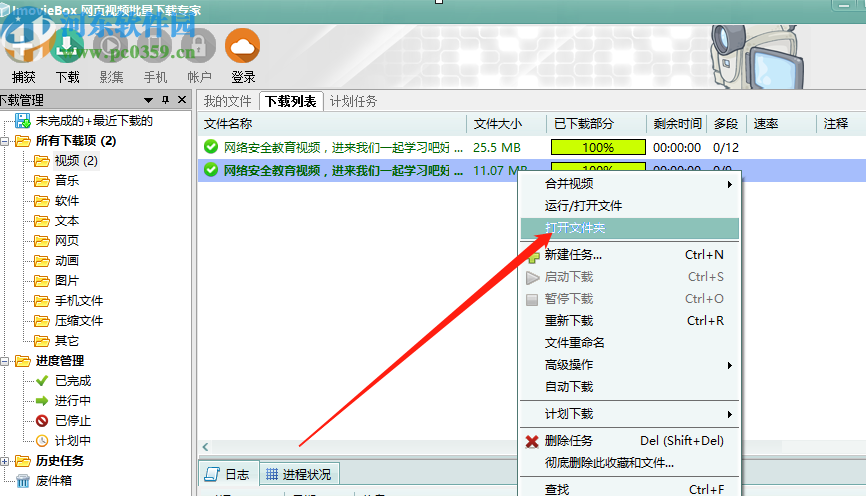Select the 图片 folder icon
The image size is (866, 496).
(41, 281)
